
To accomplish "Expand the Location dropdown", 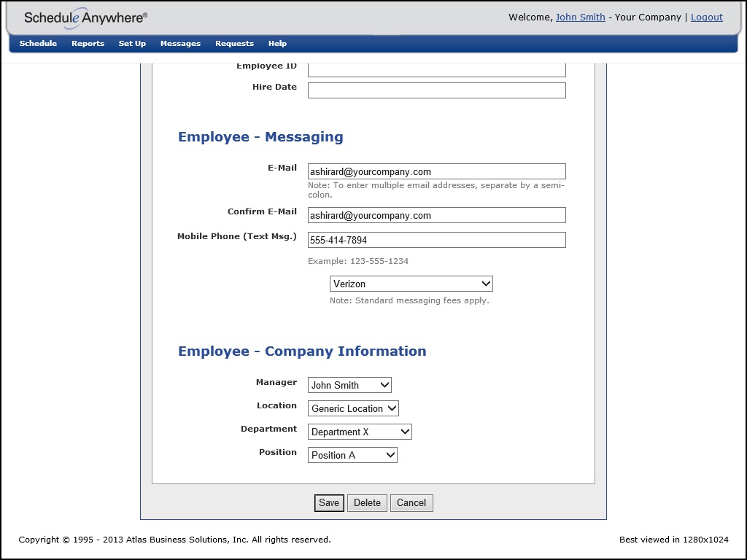I will tap(353, 408).
